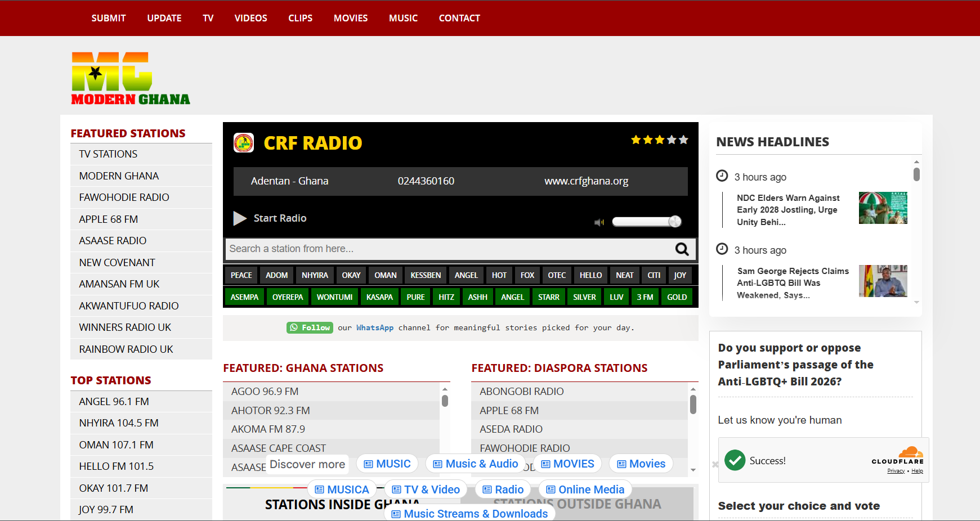The image size is (980, 521).
Task: Select the ADOM station button
Action: tap(277, 275)
